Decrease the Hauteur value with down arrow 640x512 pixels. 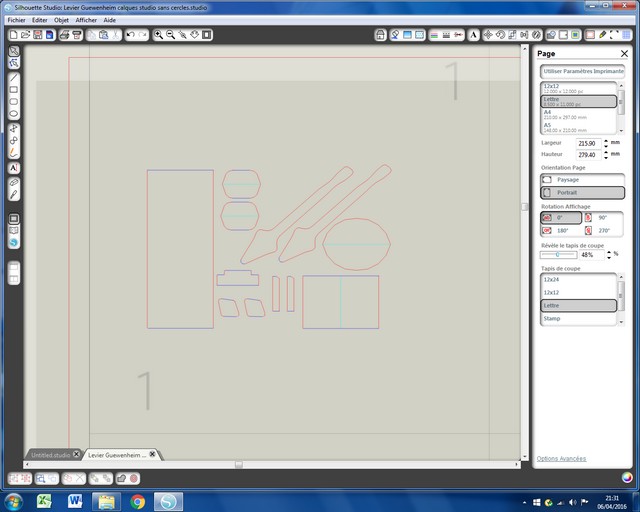tap(604, 158)
